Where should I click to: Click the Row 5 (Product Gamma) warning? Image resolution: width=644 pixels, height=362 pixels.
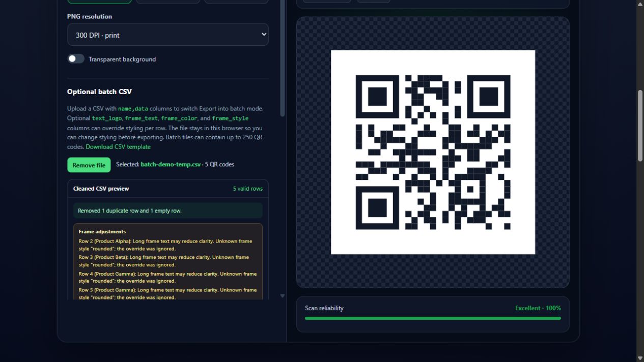click(167, 293)
